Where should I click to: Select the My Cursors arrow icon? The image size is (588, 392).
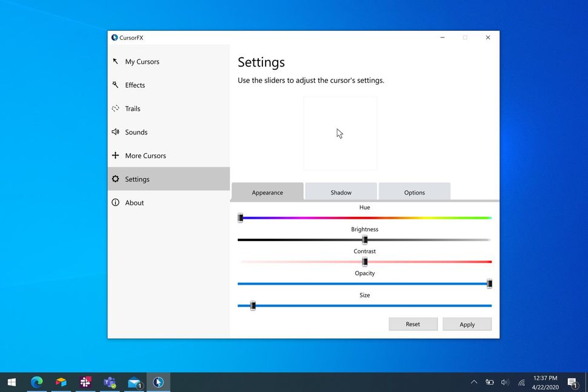115,61
